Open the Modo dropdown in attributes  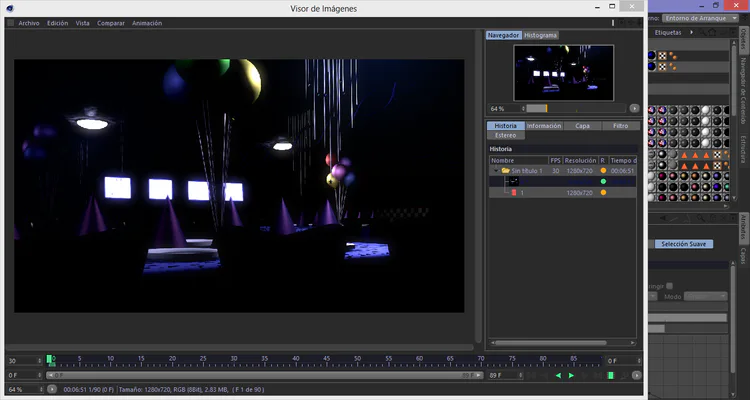click(x=706, y=297)
